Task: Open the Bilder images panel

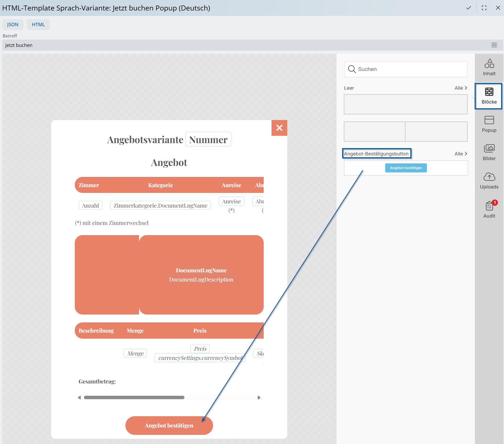Action: [x=489, y=153]
